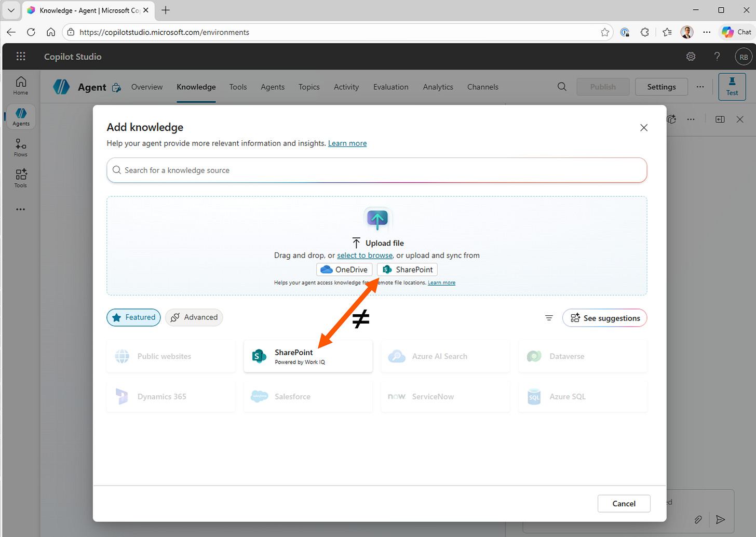Click Learn more link under dialog title
The height and width of the screenshot is (537, 756).
pos(347,143)
